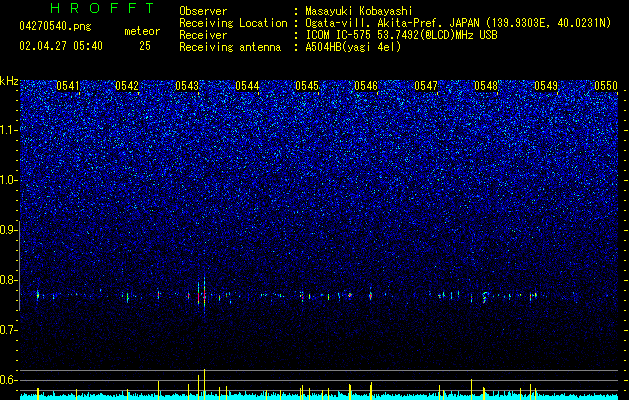
Task: Select the Ogata-vill. Akita-Pref. JAPAN location text
Action: point(458,23)
